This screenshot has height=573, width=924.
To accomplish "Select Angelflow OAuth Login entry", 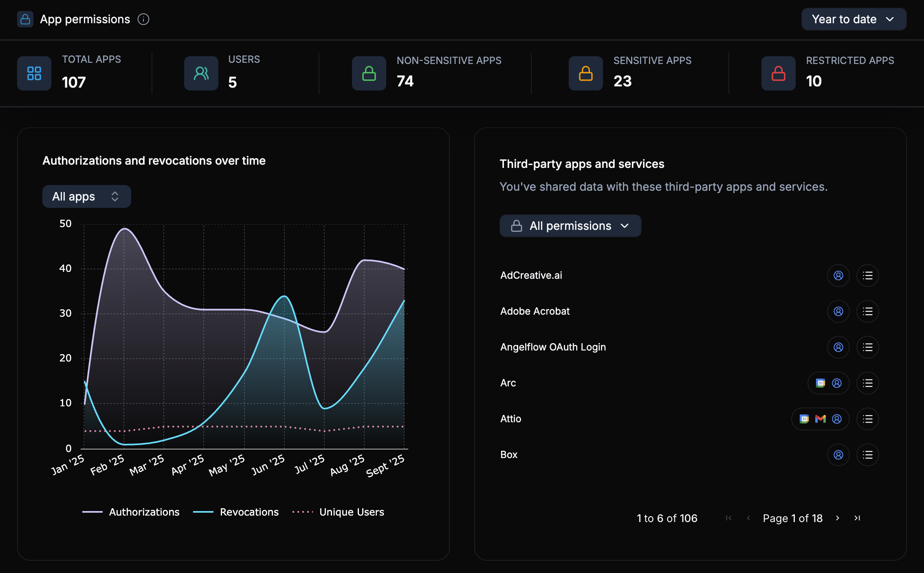I will pos(553,347).
